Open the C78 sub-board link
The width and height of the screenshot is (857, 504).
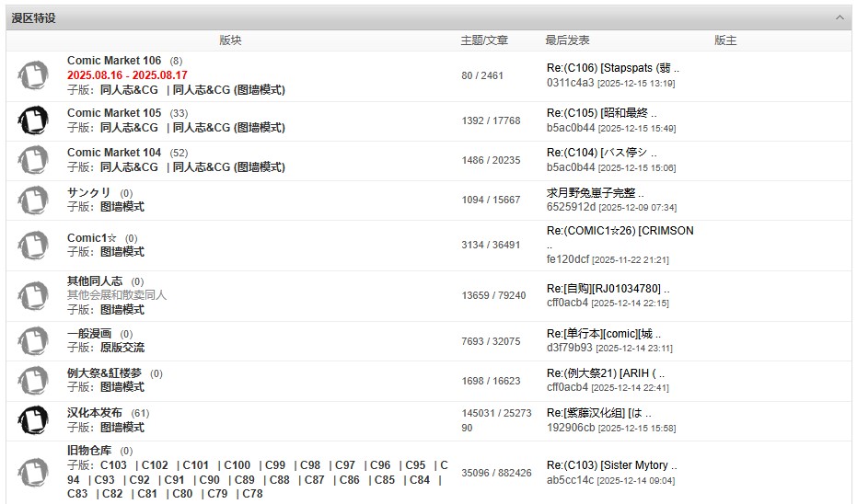[250, 494]
